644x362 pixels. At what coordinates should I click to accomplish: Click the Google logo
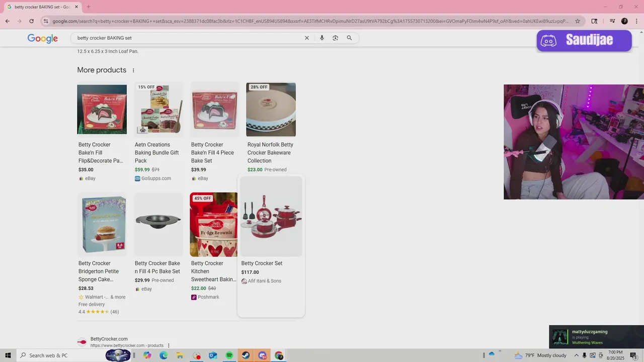tap(43, 38)
